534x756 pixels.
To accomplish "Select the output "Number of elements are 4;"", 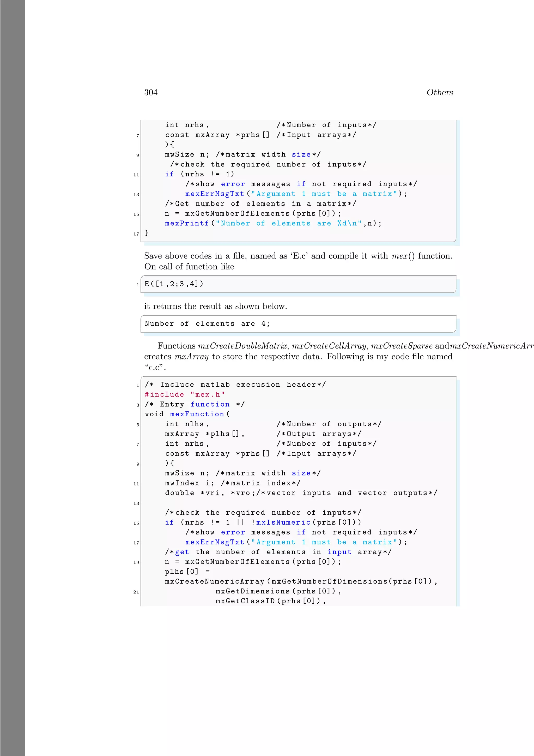I will click(207, 324).
